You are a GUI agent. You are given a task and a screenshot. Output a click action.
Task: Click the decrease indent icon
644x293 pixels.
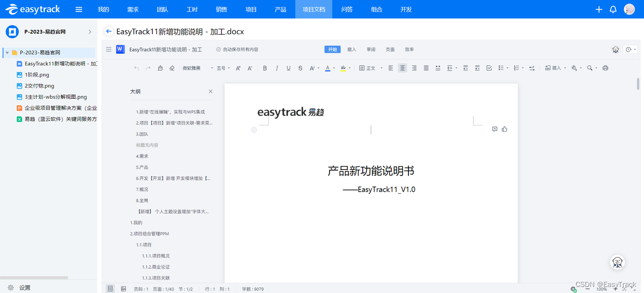(x=465, y=68)
